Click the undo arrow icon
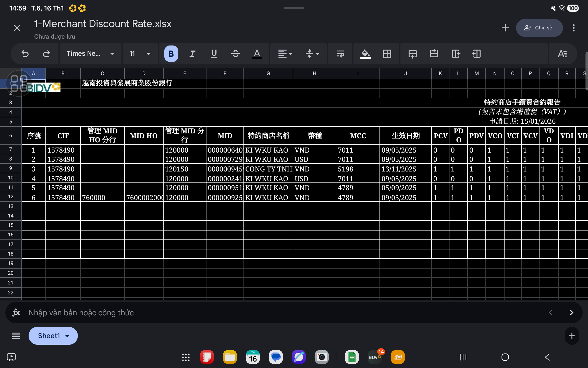Screen dimensions: 588x368 coord(25,54)
